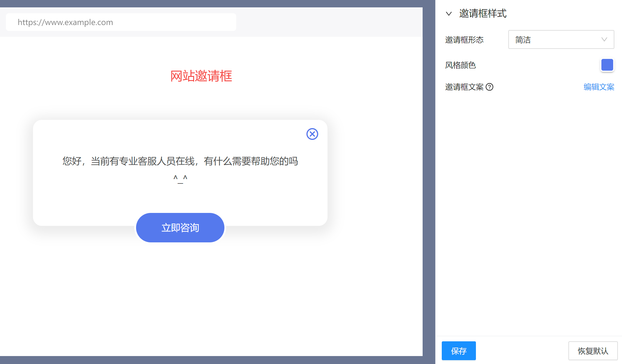Image resolution: width=622 pixels, height=364 pixels.
Task: Expand the invitation style options list
Action: 561,39
